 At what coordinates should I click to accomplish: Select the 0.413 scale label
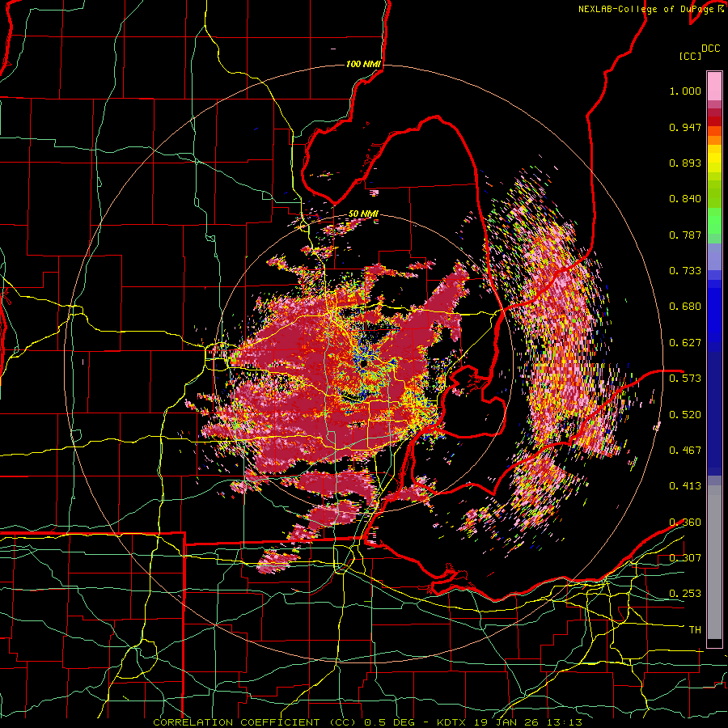pyautogui.click(x=685, y=486)
